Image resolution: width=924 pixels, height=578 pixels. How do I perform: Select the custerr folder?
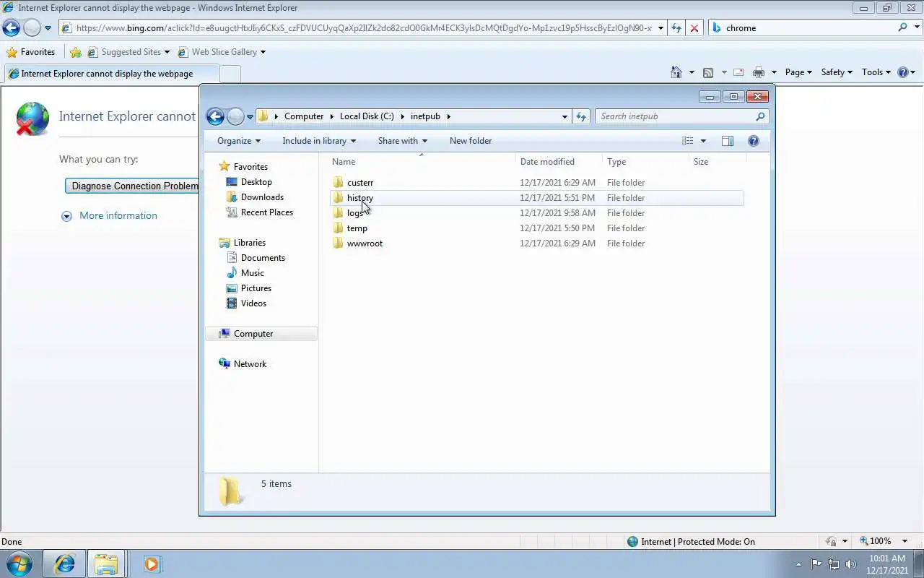[x=537, y=183]
